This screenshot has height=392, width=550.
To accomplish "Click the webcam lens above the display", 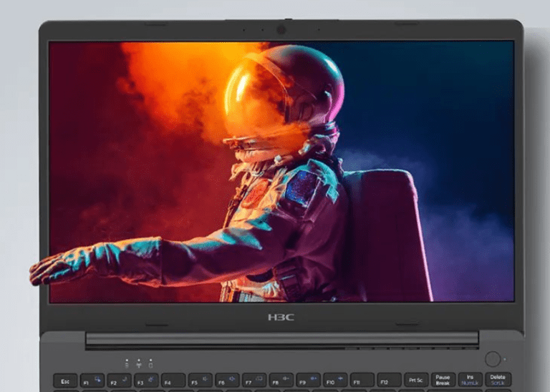I will [281, 30].
